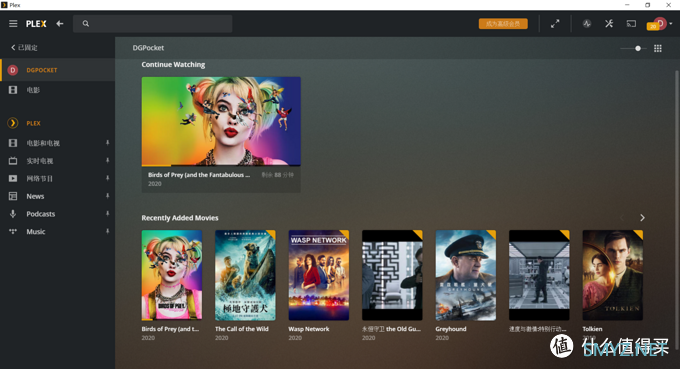The image size is (680, 369).
Task: Show next recently added movies arrow
Action: (642, 218)
